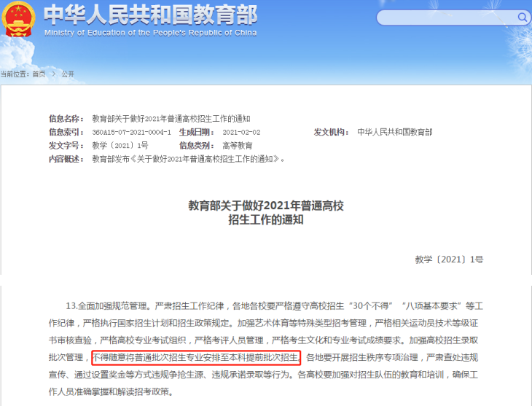Click the right-aligned document number 教学〔2021〕1号
This screenshot has height=406, width=532.
click(x=449, y=259)
